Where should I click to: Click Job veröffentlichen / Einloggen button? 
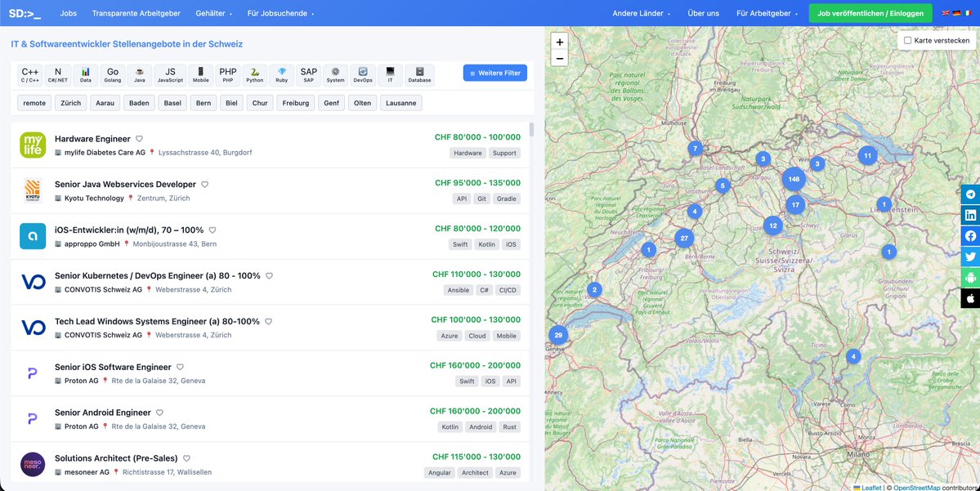[x=870, y=13]
